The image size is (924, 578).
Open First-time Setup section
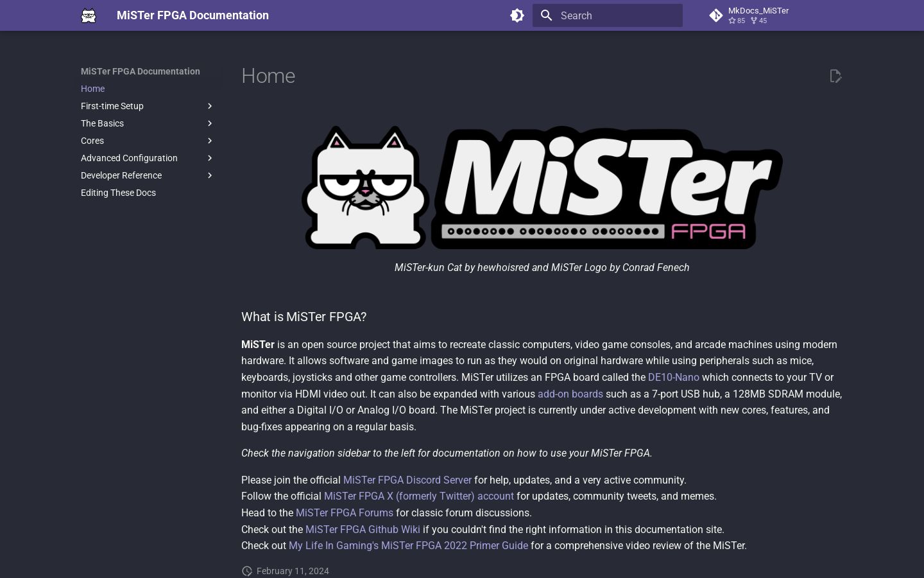point(112,106)
